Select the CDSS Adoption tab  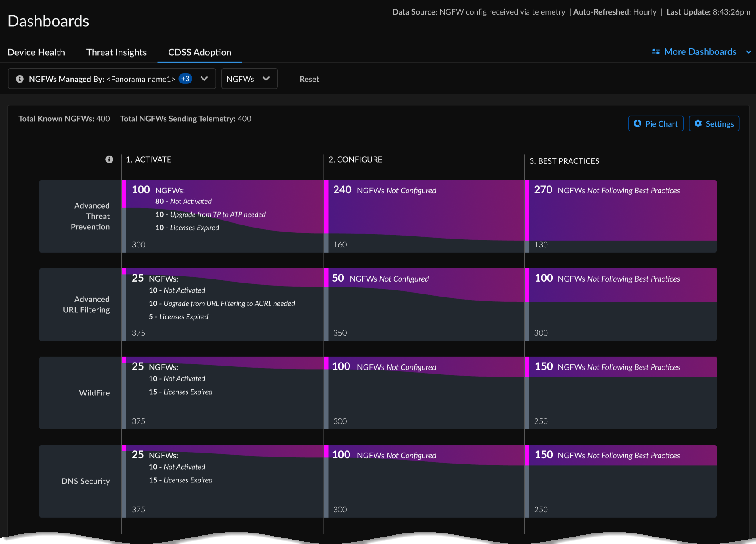199,52
